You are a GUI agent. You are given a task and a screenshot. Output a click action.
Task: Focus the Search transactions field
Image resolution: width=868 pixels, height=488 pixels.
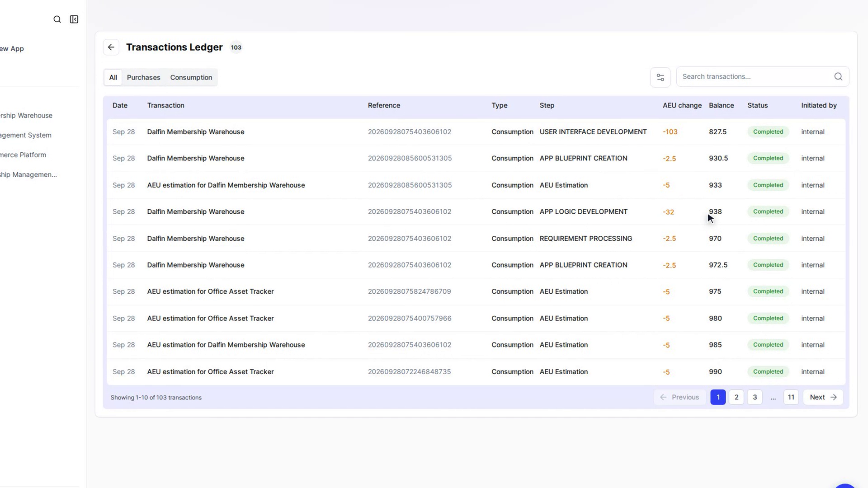coord(763,77)
